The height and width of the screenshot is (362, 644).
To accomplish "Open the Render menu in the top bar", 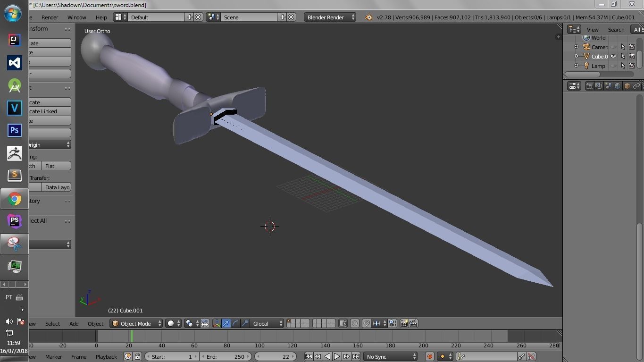I will coord(50,17).
